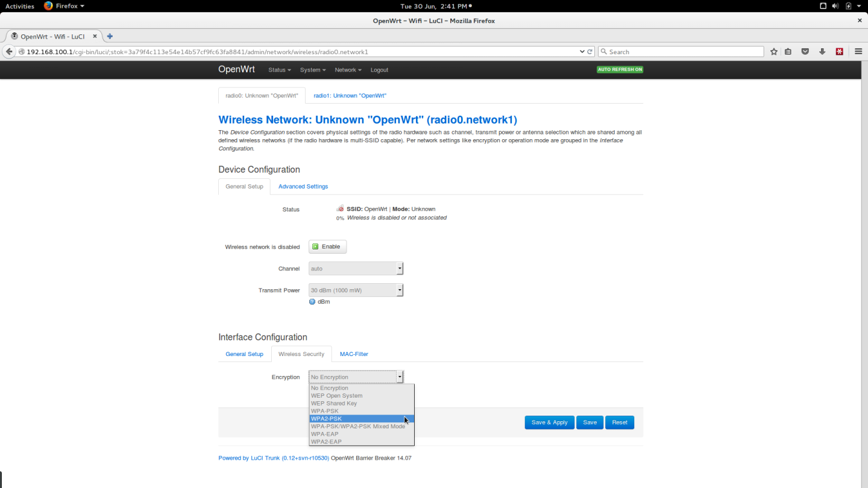Select Device Configuration General Setup tab
This screenshot has height=488, width=868.
tap(244, 187)
